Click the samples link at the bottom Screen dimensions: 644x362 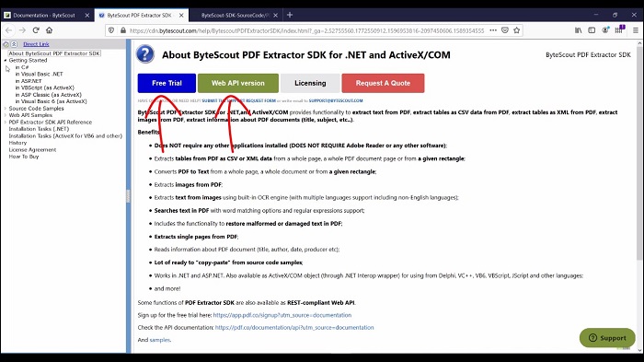coord(160,340)
